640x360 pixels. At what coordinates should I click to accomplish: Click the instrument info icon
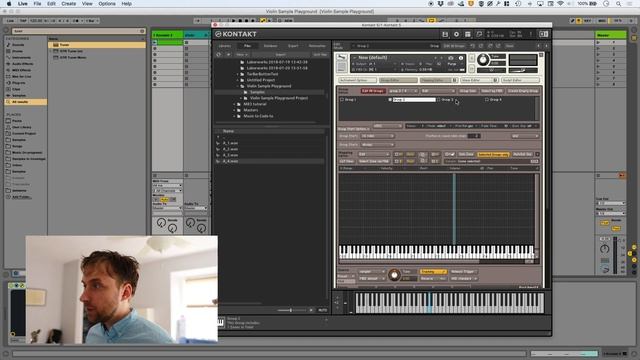click(x=461, y=58)
